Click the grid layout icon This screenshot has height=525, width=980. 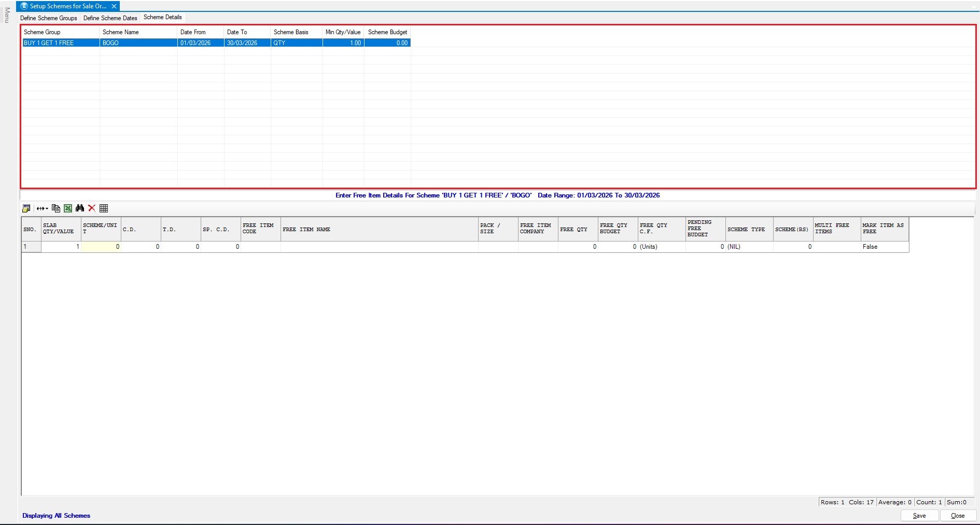click(104, 208)
